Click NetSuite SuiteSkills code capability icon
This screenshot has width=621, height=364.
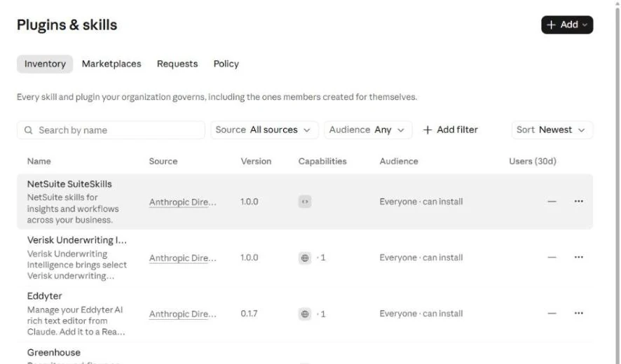(305, 202)
